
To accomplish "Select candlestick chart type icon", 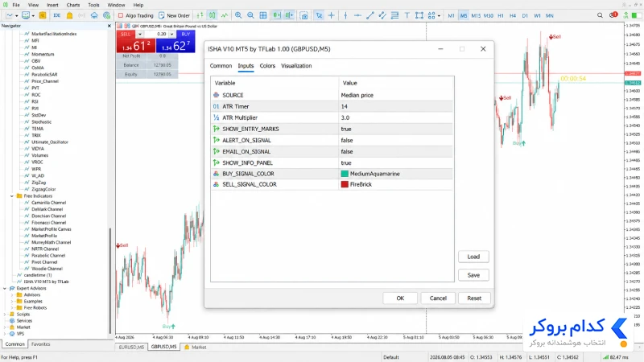I will coord(212,15).
